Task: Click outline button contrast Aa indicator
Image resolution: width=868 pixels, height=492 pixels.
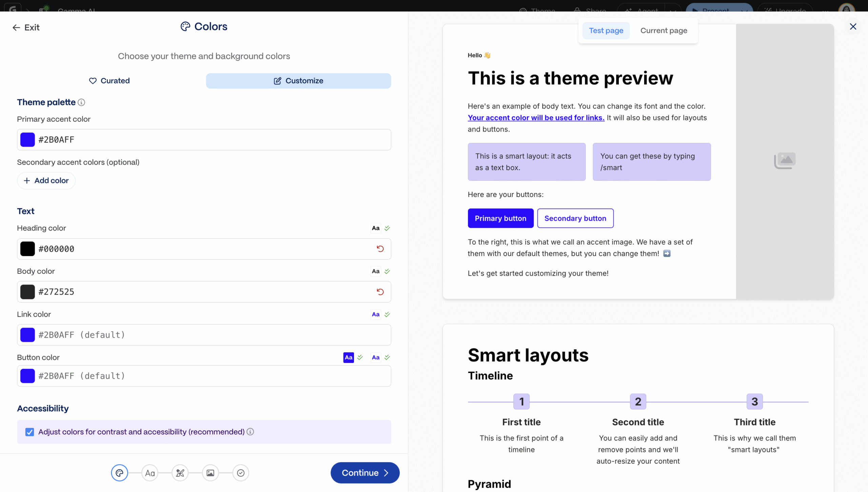Action: [376, 357]
